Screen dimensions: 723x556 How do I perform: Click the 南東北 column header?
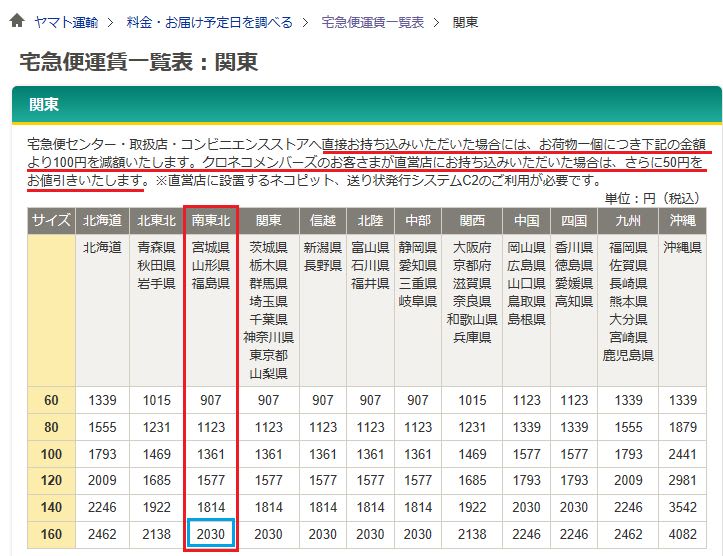[x=211, y=220]
